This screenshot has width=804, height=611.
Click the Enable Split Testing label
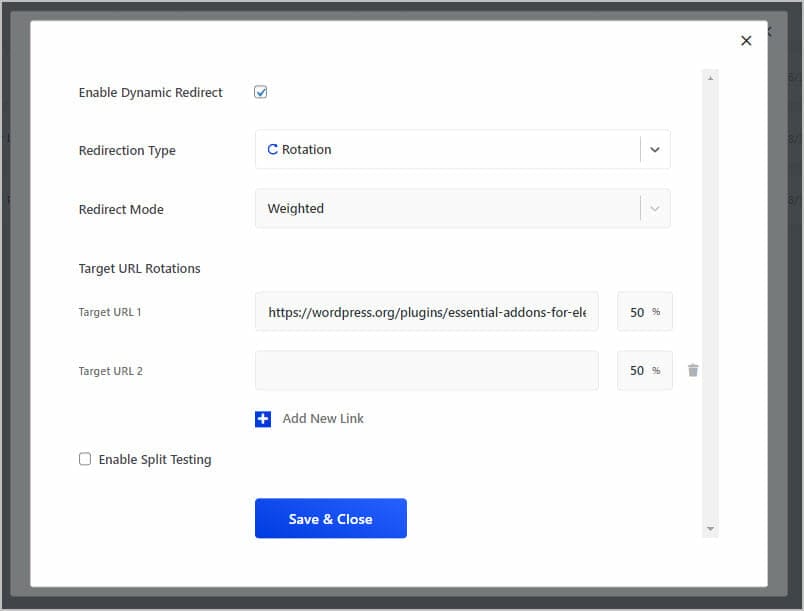155,459
